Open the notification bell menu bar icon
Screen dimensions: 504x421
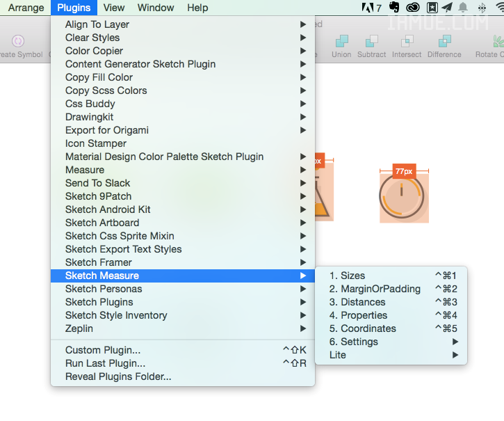point(463,8)
